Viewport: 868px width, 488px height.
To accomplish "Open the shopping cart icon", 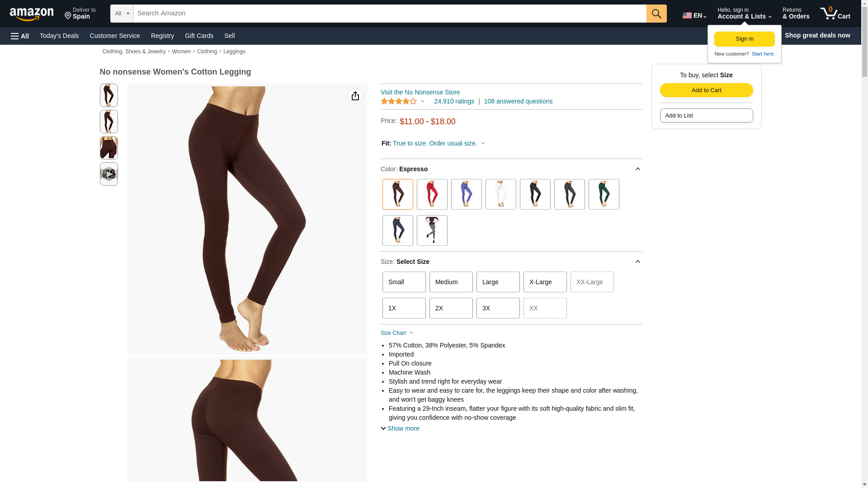I will pyautogui.click(x=835, y=14).
